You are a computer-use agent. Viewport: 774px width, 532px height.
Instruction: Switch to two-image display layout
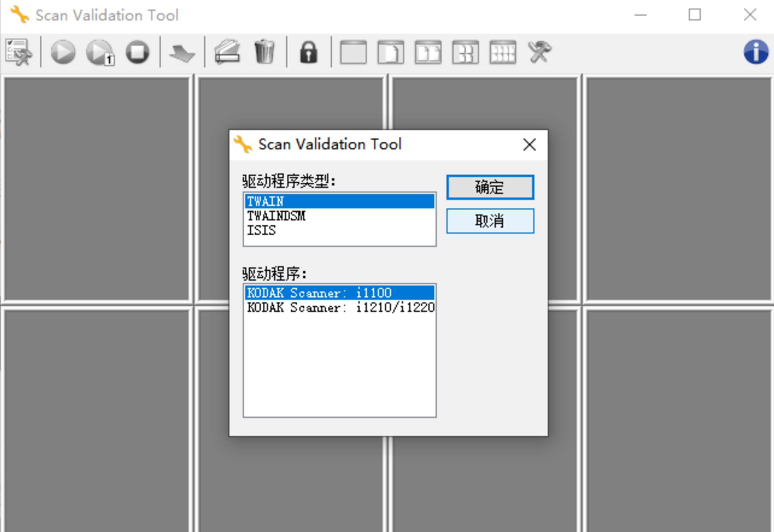point(428,52)
